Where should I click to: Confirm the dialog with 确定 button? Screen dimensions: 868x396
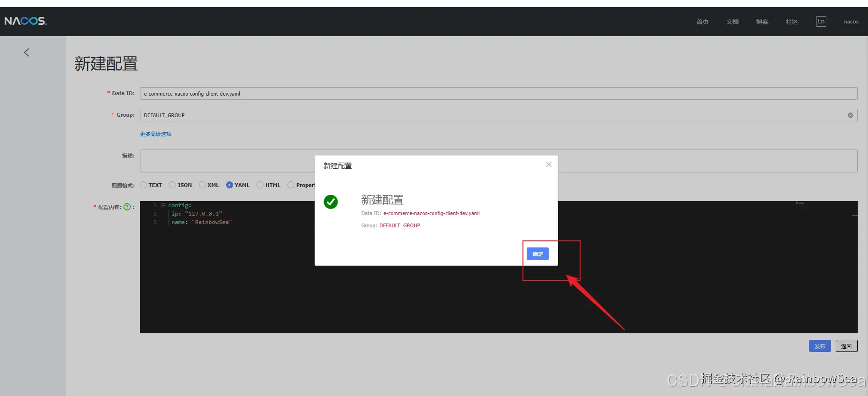537,254
